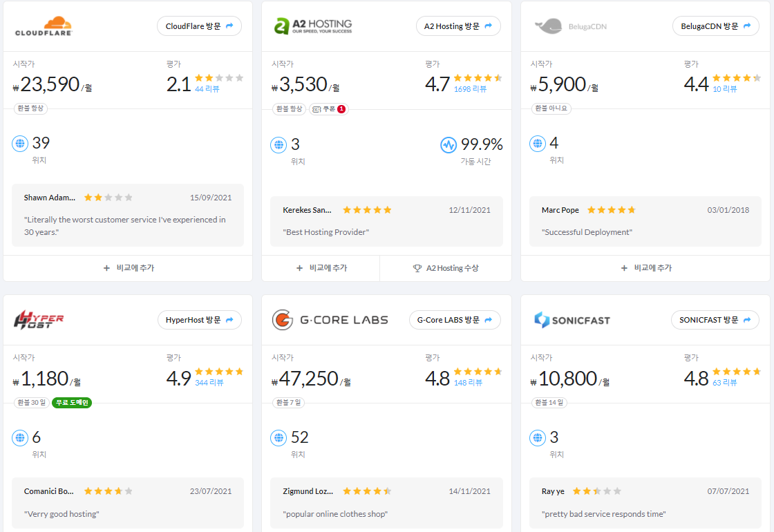Click the trophy icon beside A2 Hosting 수상
The height and width of the screenshot is (532, 774).
coord(417,268)
